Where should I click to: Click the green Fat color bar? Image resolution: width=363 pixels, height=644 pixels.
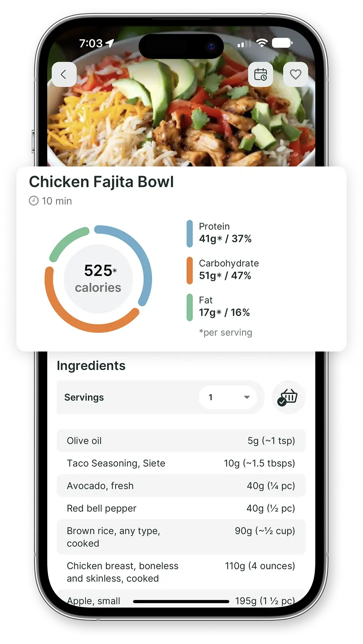(190, 307)
